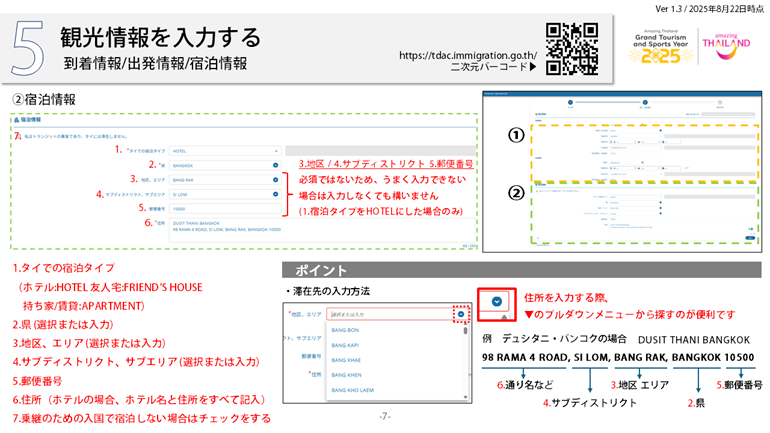Click the postal code field showing 10500
The width and height of the screenshot is (770, 433).
point(225,209)
